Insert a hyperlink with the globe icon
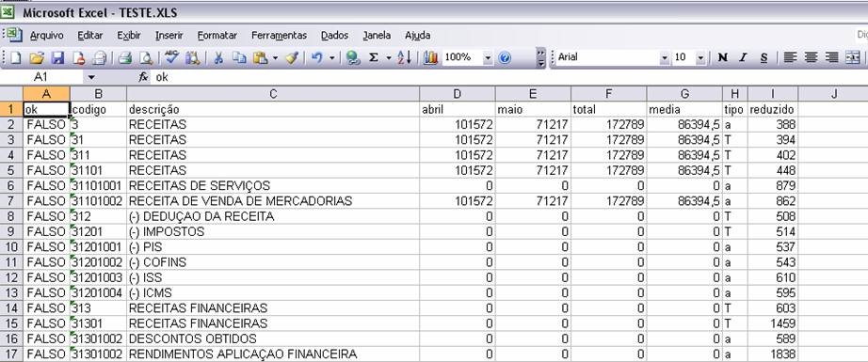The height and width of the screenshot is (362, 868). pos(353,57)
